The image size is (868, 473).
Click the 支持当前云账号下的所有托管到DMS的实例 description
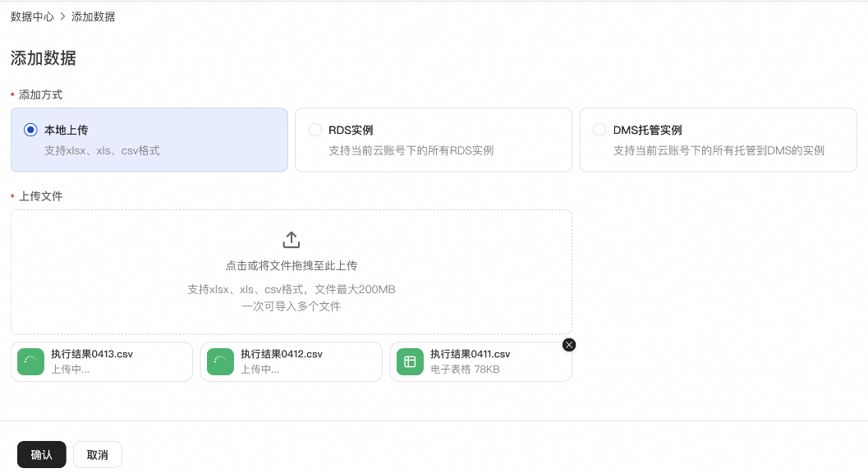click(719, 150)
